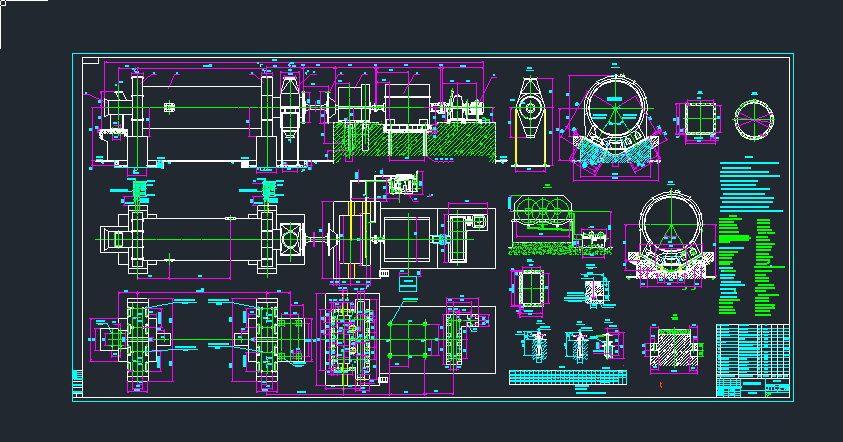Select the title block at bottom right

click(752, 386)
